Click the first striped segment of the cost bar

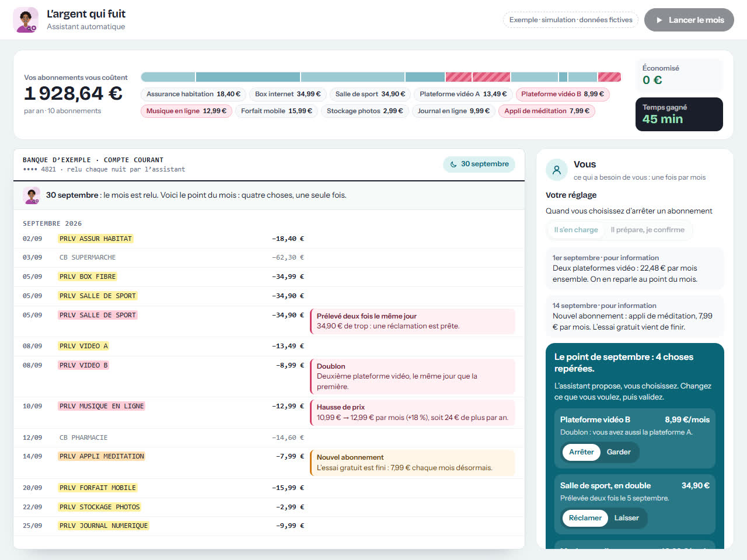pyautogui.click(x=459, y=77)
